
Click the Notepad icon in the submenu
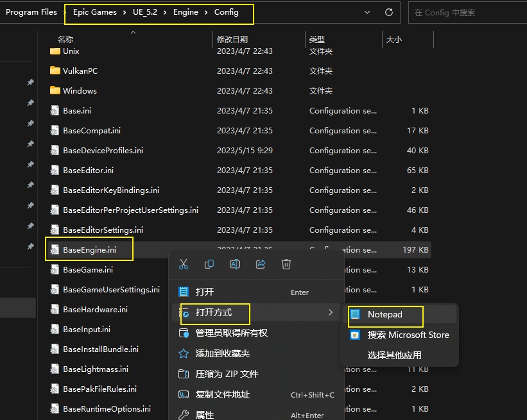(355, 314)
